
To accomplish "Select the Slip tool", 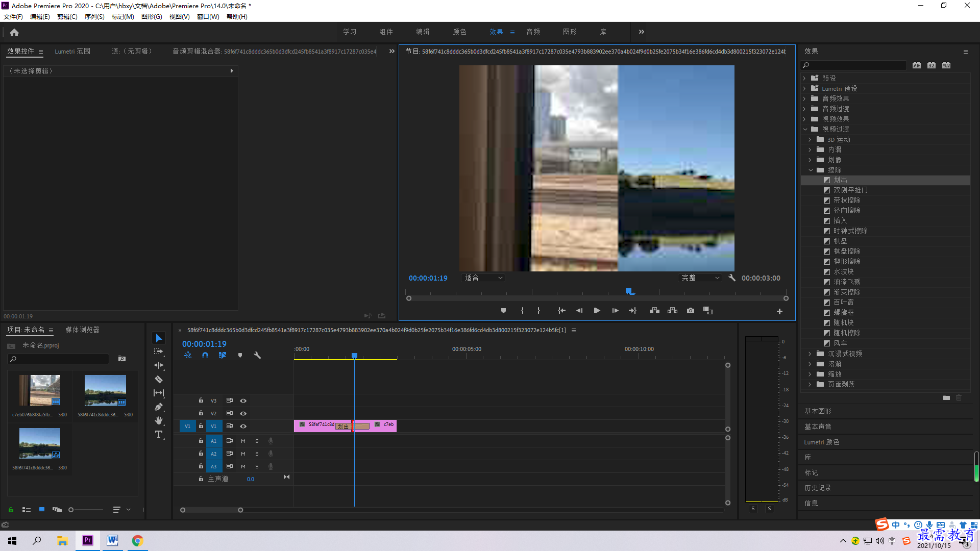I will pos(159,393).
